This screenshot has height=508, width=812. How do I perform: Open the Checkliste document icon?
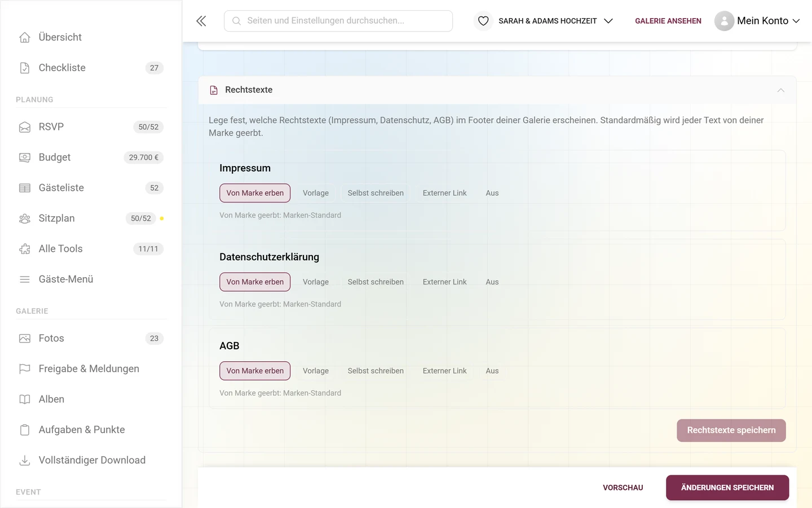click(25, 68)
